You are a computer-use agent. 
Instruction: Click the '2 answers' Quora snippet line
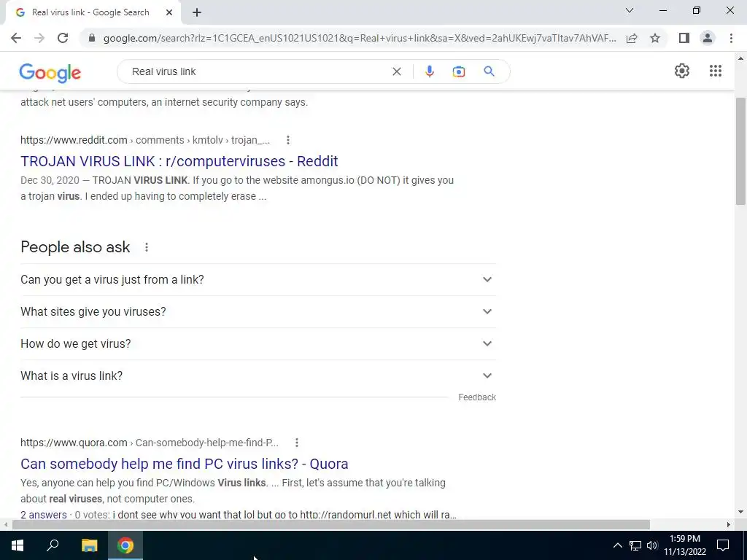239,515
